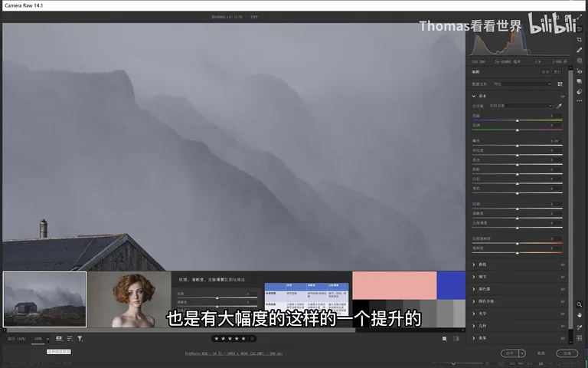The width and height of the screenshot is (588, 368).
Task: Toggle visibility of Color Grading (颜色分级) panel
Action: coord(563,301)
